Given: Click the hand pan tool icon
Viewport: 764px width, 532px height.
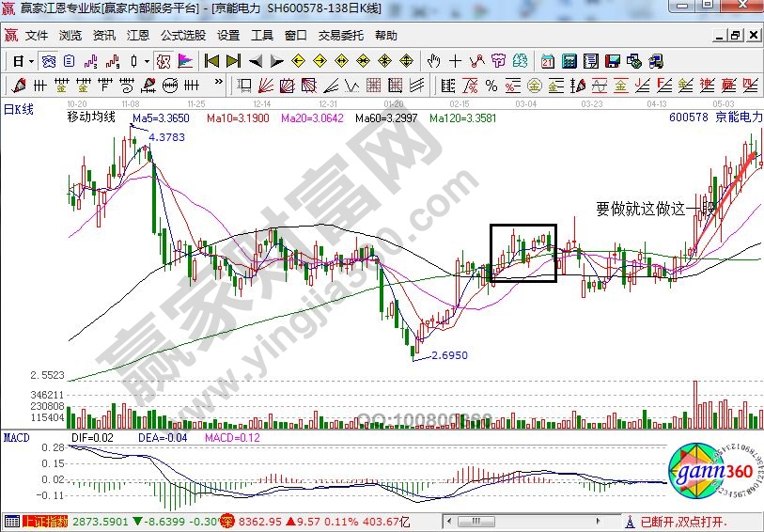Looking at the screenshot, I should [x=433, y=61].
